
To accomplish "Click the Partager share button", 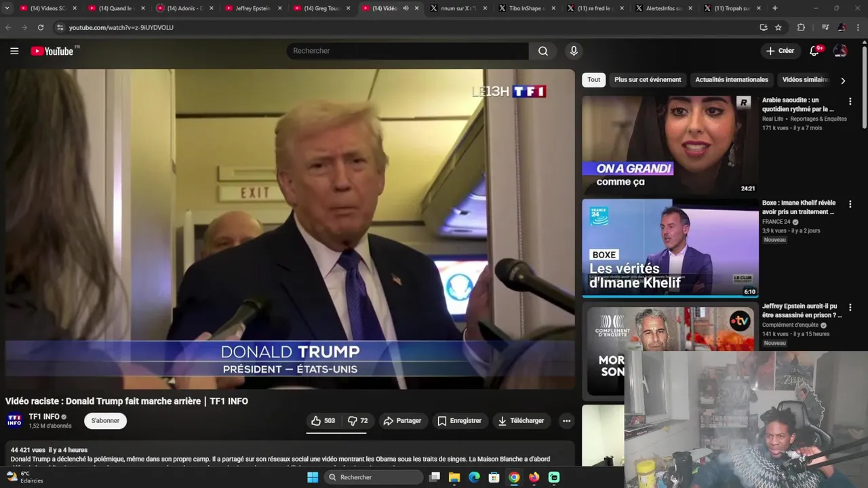I will tap(403, 421).
